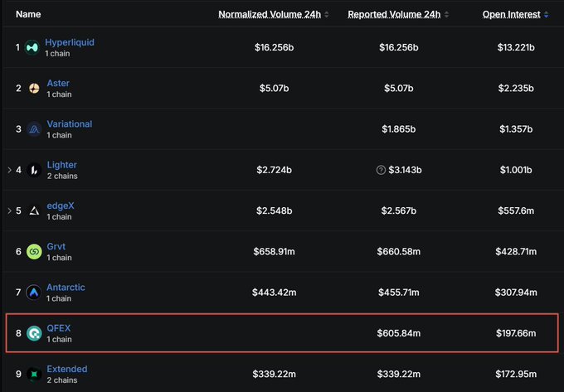Click edgeX open interest $557.6m
Screen dimensions: 564x392
[516, 211]
